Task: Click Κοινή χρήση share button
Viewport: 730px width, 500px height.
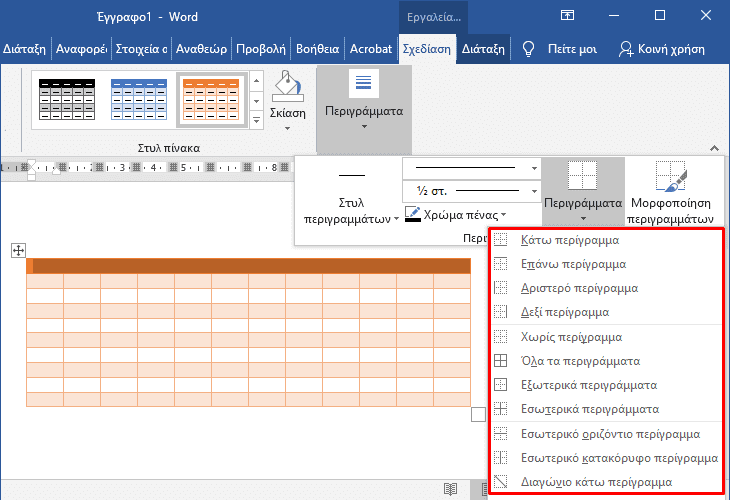Action: [x=663, y=48]
